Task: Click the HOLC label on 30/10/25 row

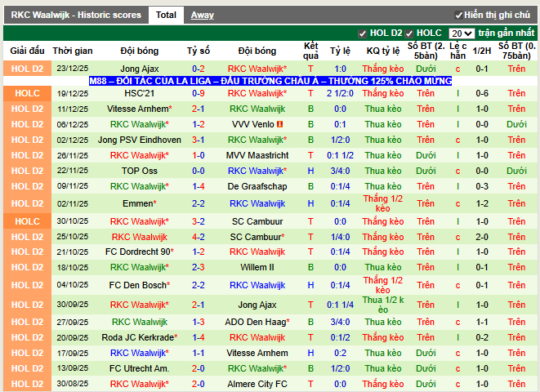Action: click(27, 221)
